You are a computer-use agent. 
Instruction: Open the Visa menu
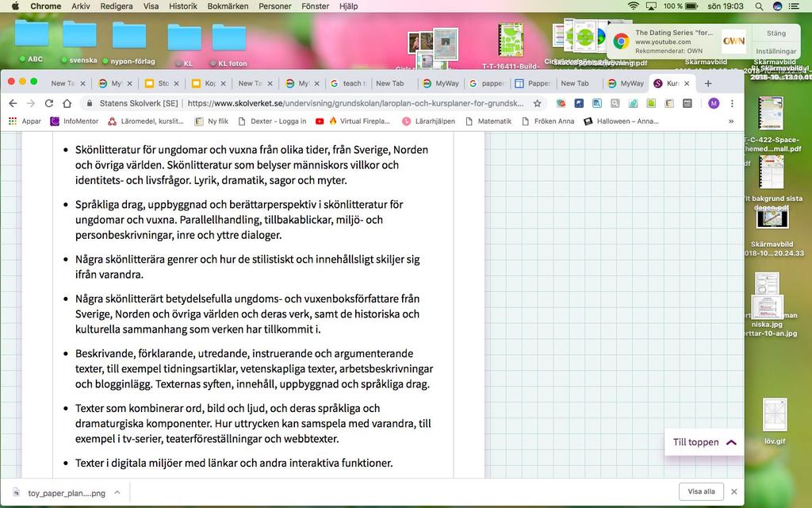(x=151, y=6)
